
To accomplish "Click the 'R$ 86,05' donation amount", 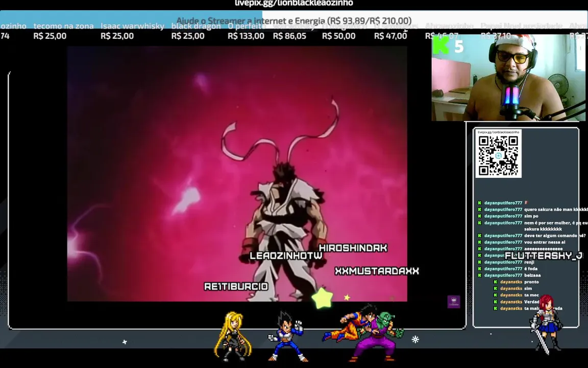I will click(289, 36).
